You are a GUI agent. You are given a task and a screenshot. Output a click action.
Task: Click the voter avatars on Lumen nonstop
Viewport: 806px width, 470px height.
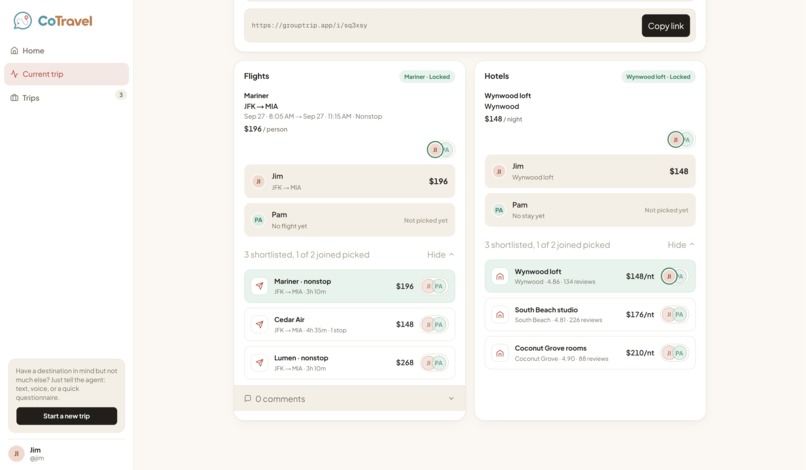[433, 363]
